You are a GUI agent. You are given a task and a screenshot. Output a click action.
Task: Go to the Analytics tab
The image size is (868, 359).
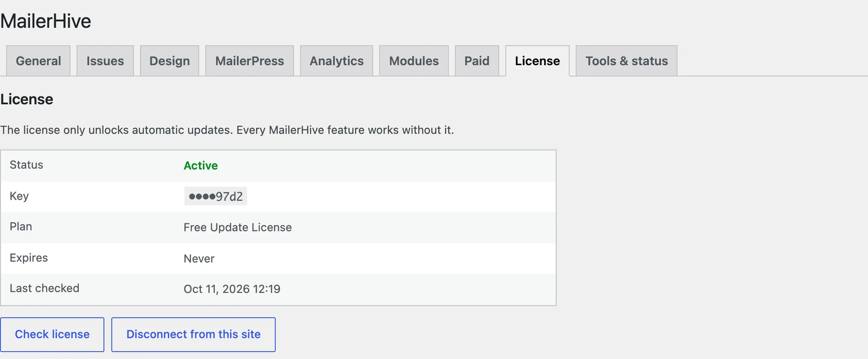[336, 61]
